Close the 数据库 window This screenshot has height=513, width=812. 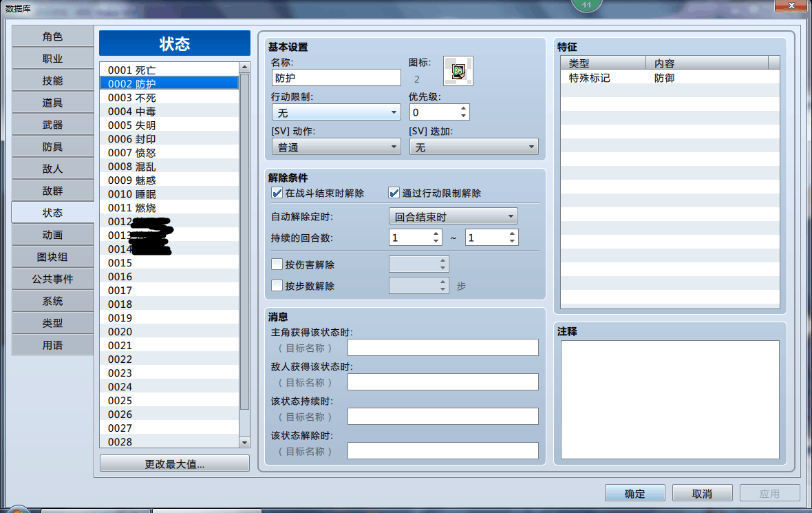pyautogui.click(x=791, y=6)
